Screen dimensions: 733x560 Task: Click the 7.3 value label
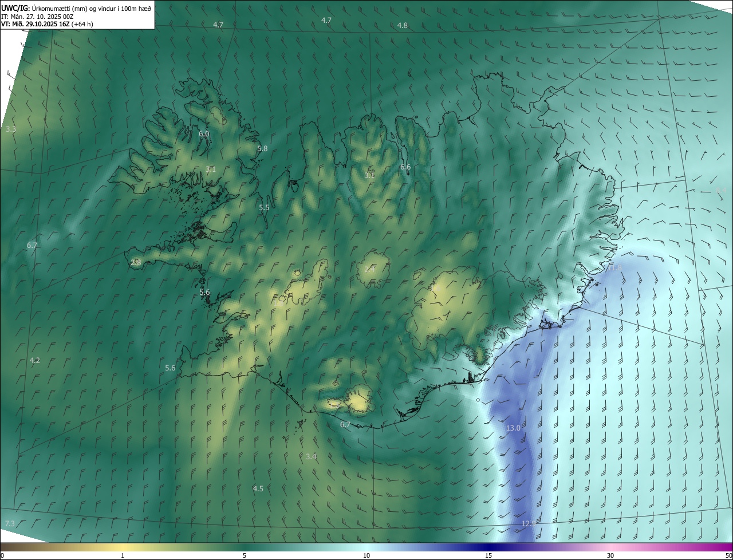click(10, 524)
